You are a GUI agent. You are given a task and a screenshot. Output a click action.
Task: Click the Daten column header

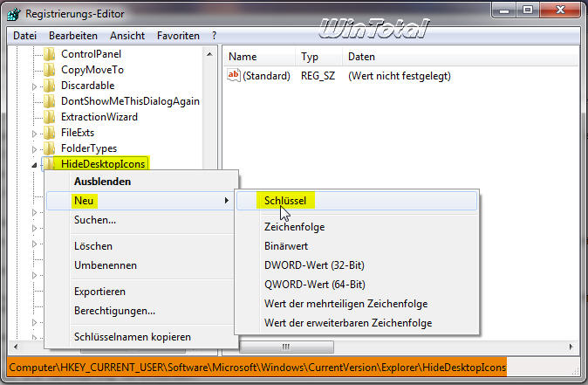coord(461,57)
